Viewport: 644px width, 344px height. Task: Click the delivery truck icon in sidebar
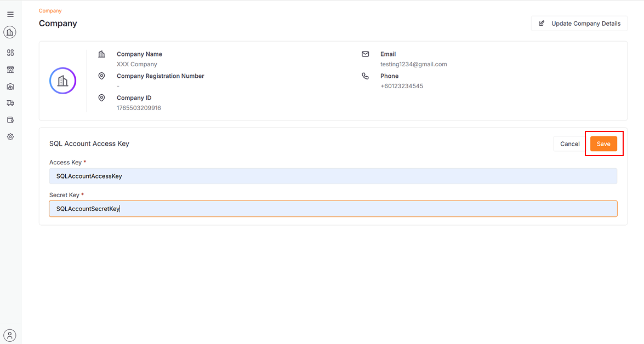(x=10, y=103)
